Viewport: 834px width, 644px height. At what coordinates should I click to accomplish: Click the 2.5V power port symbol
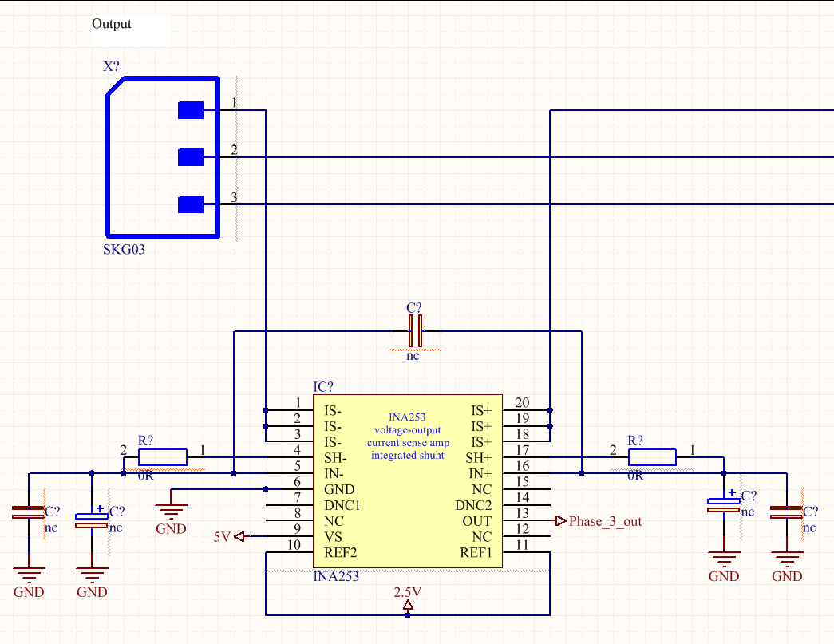[408, 605]
